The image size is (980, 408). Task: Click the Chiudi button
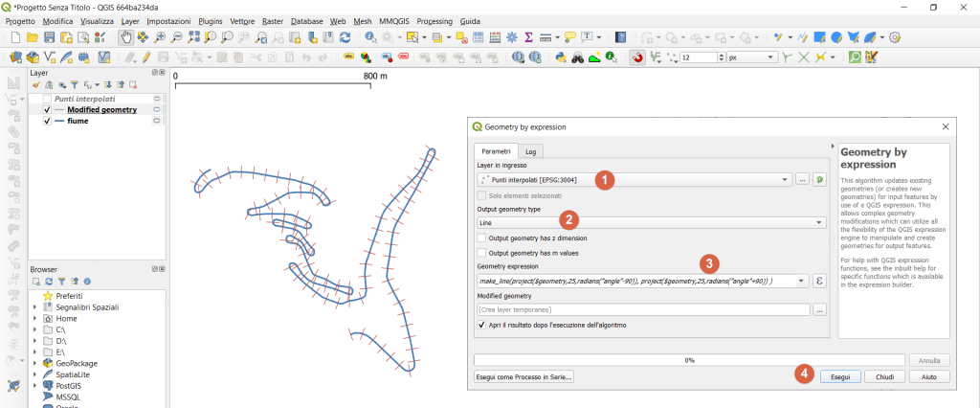884,377
